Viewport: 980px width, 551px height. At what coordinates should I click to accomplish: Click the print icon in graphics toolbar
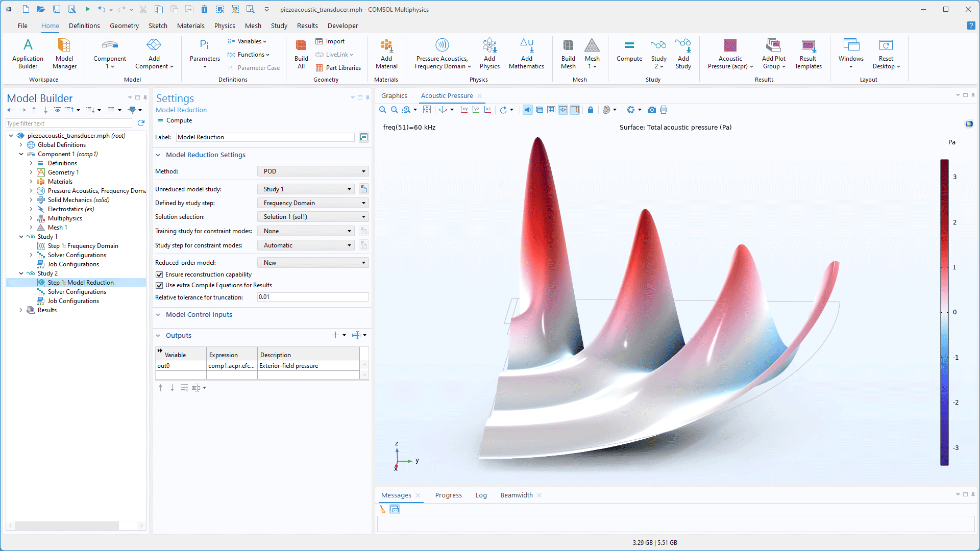pyautogui.click(x=664, y=110)
